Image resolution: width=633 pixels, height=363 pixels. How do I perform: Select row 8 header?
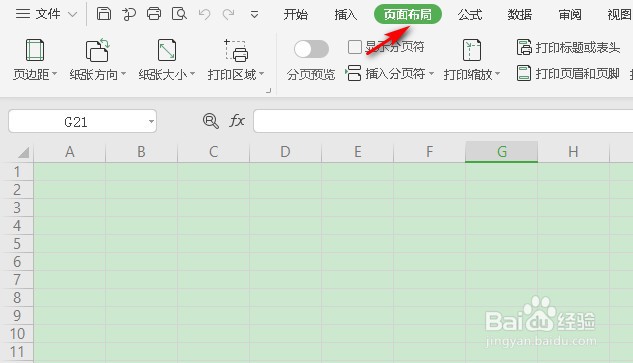(x=17, y=298)
